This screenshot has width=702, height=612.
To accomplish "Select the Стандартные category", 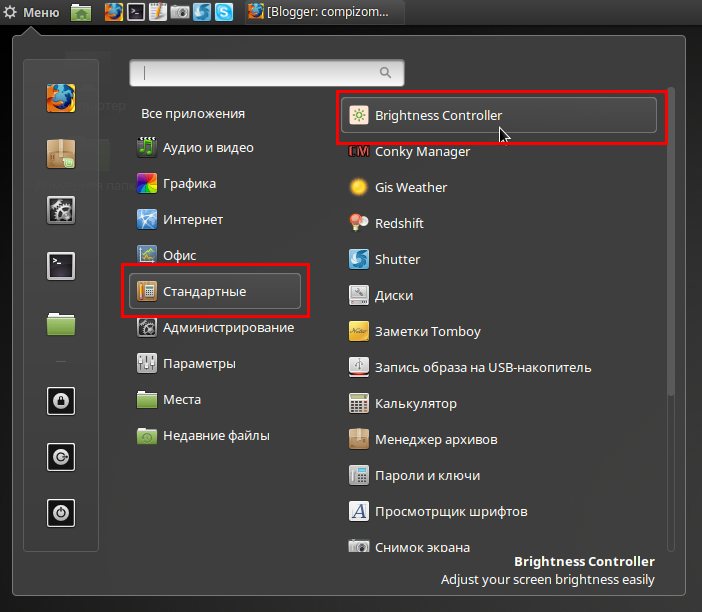I will [x=215, y=291].
